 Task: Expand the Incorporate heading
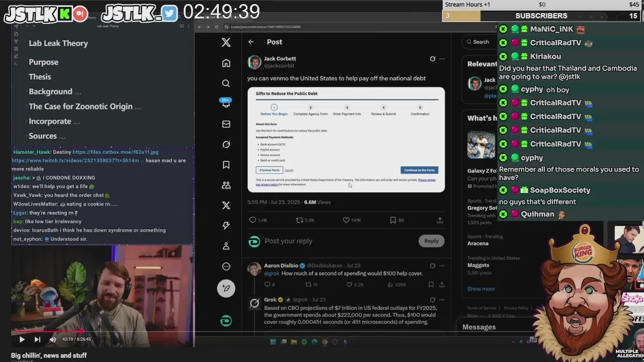click(x=26, y=121)
